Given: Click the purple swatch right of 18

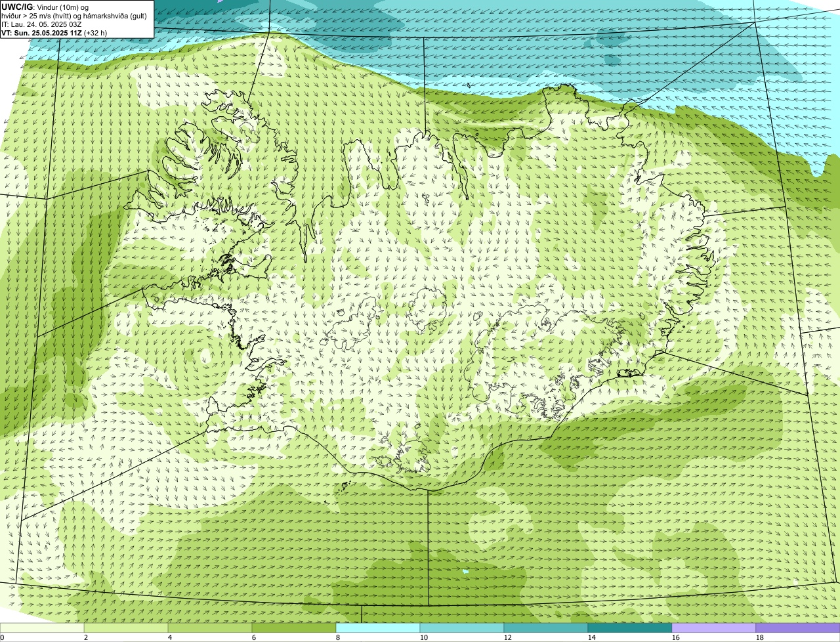Looking at the screenshot, I should [x=798, y=628].
